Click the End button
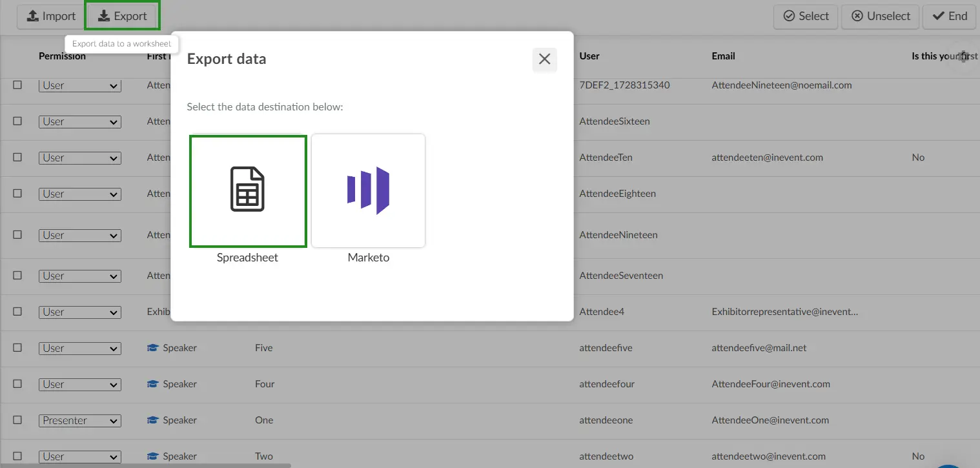Viewport: 980px width, 468px height. click(950, 16)
